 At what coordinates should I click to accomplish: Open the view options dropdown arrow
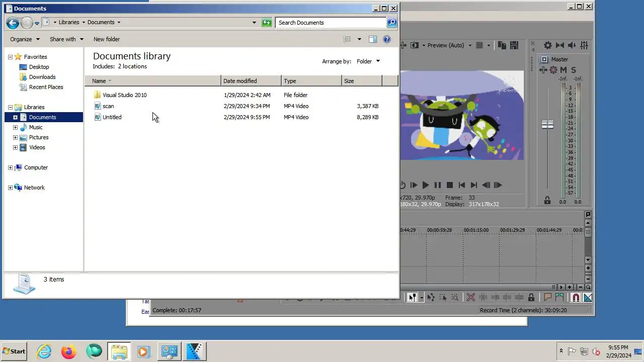tap(359, 39)
